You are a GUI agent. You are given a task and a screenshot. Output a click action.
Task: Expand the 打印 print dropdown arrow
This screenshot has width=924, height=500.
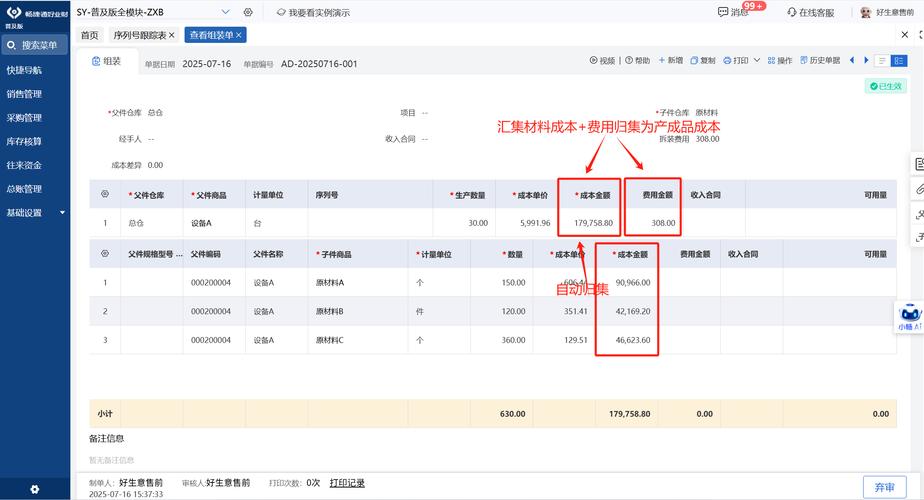(757, 60)
